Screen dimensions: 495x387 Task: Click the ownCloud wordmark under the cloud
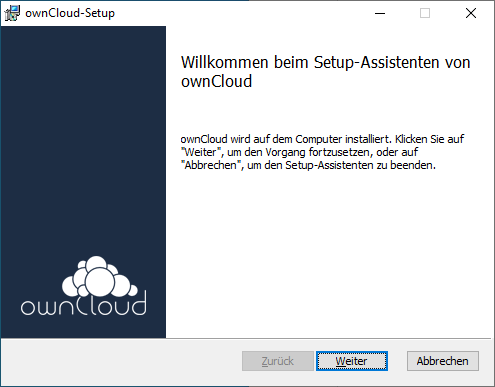pyautogui.click(x=83, y=304)
